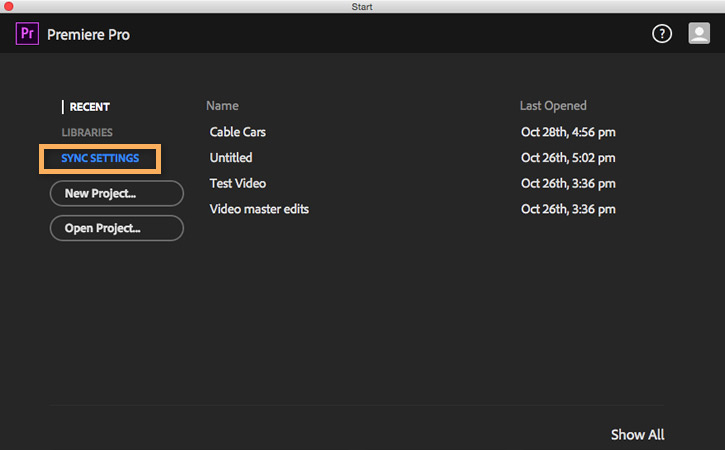Click the Show All link

tap(637, 435)
